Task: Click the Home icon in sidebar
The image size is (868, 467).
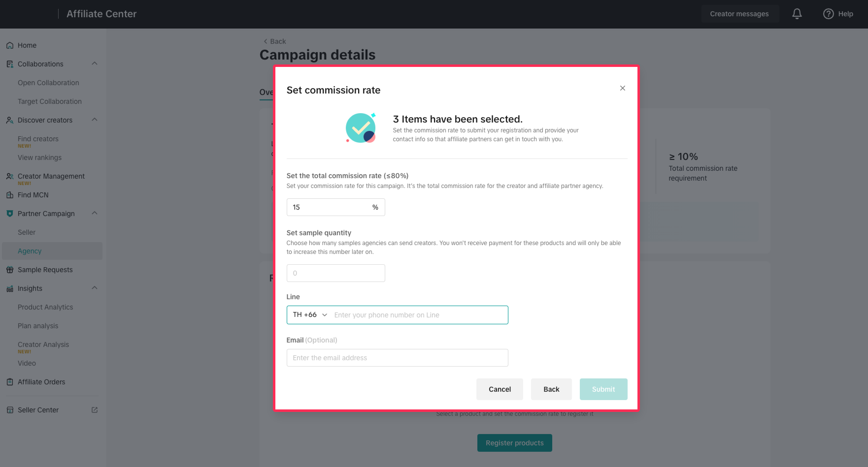Action: (x=10, y=46)
